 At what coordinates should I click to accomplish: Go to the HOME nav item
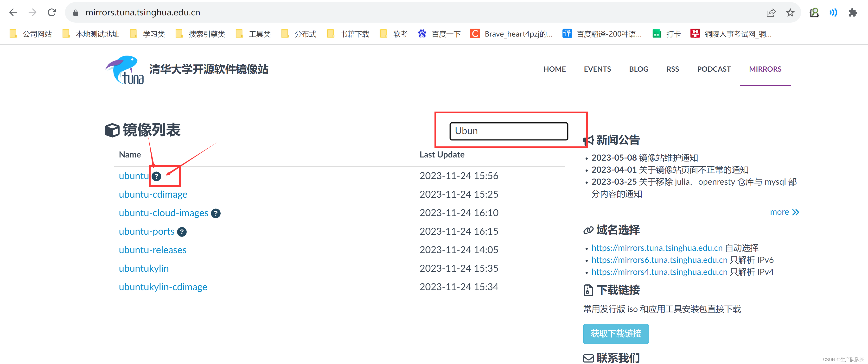point(554,69)
